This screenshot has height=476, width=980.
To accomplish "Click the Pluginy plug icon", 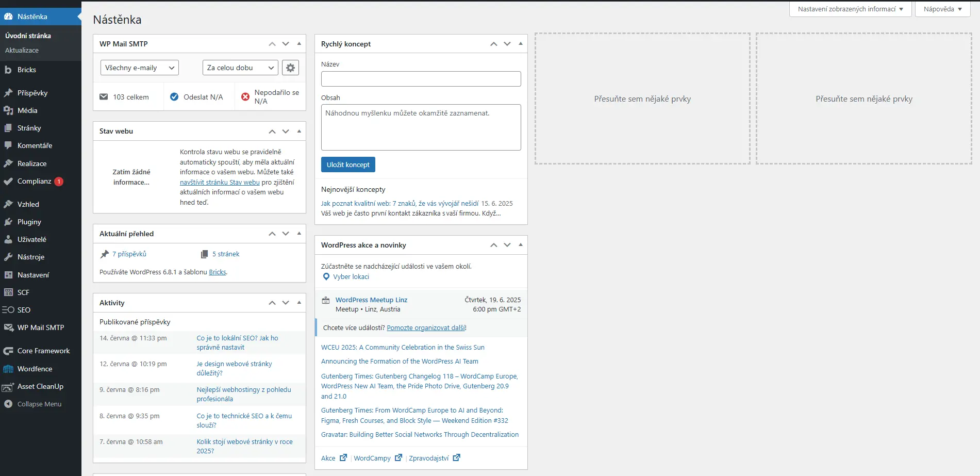I will (x=8, y=222).
